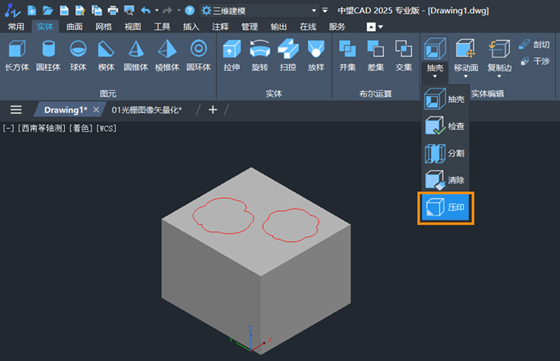This screenshot has width=560, height=361.
Task: Expand the 移动面 dropdown arrow
Action: [x=466, y=76]
